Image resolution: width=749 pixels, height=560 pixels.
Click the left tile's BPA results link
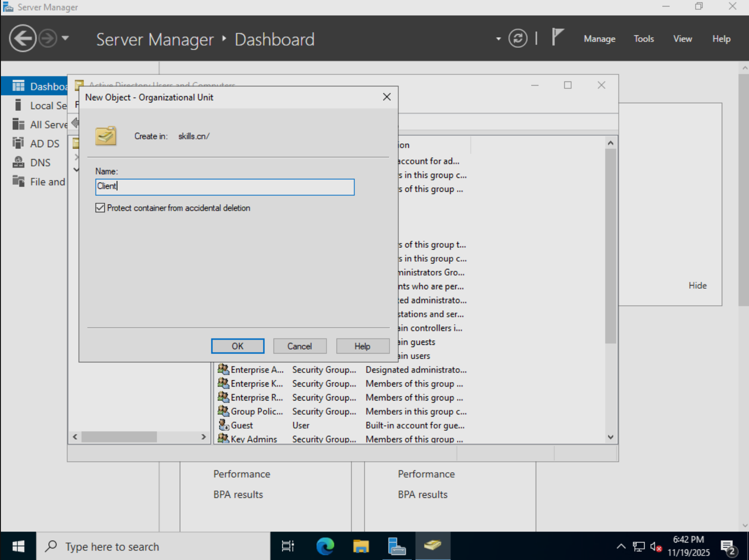tap(238, 495)
